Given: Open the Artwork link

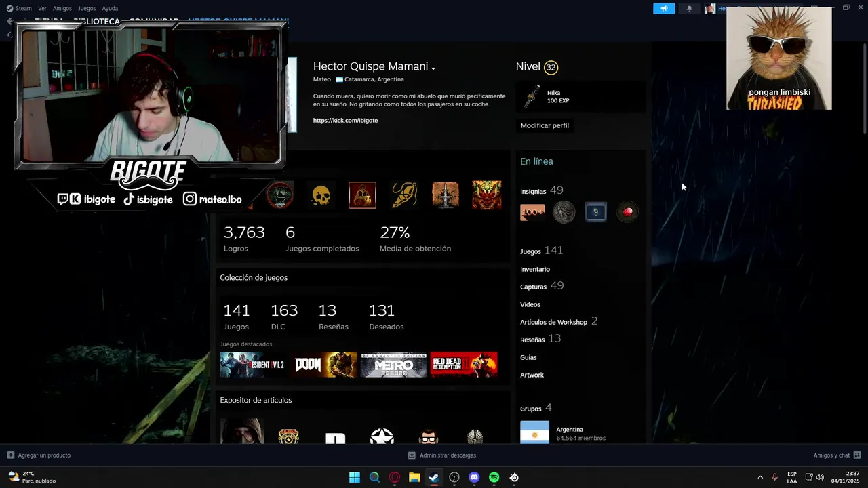Looking at the screenshot, I should 532,375.
